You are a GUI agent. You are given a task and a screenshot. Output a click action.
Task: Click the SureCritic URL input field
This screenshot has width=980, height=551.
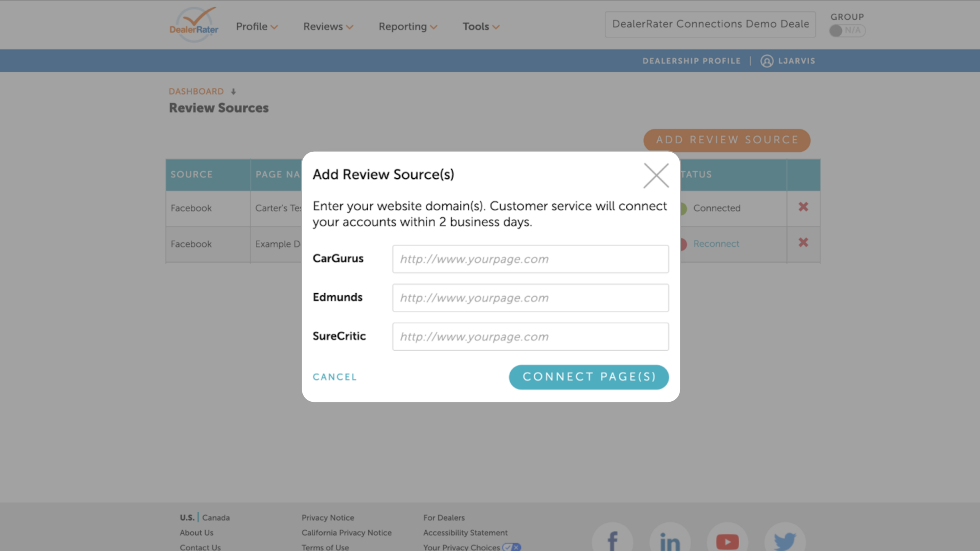pos(531,337)
